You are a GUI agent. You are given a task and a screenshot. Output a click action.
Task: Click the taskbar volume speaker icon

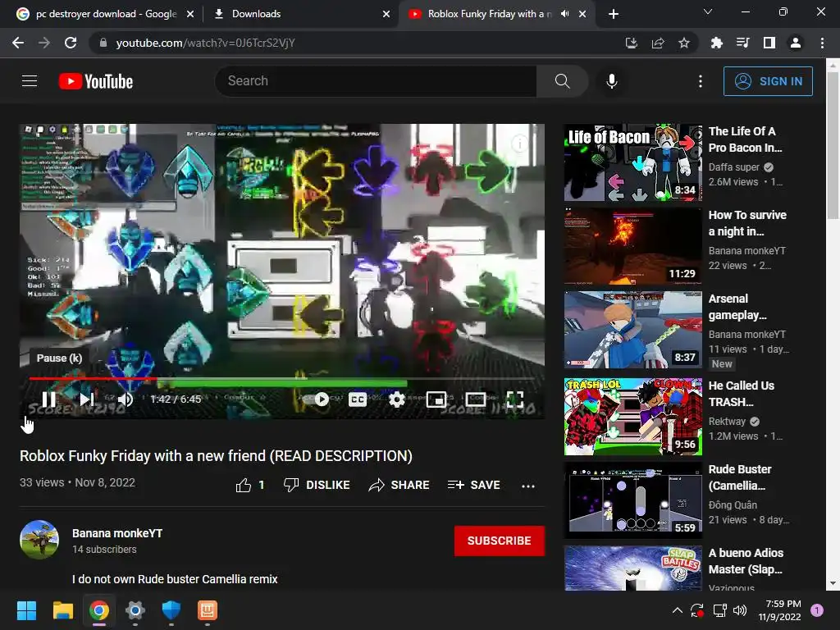click(x=740, y=610)
